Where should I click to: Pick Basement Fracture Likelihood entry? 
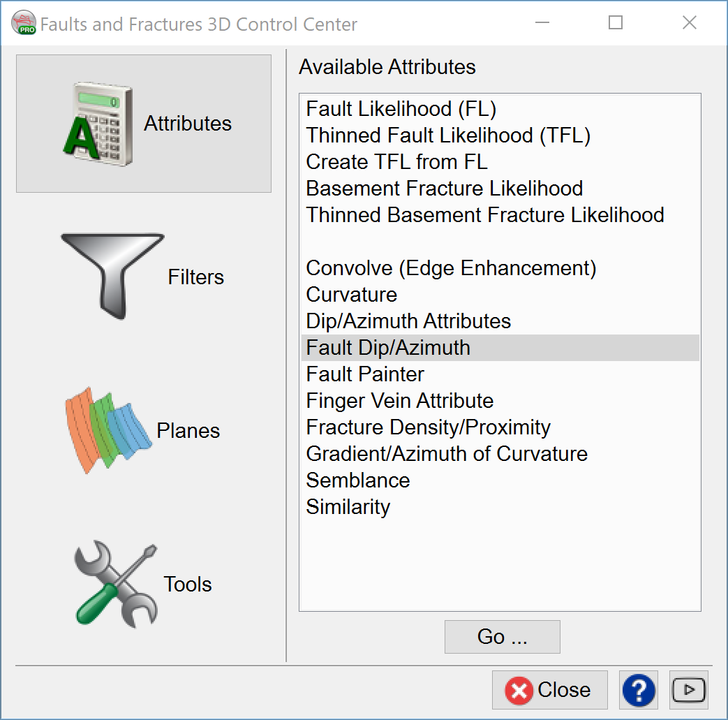point(444,189)
